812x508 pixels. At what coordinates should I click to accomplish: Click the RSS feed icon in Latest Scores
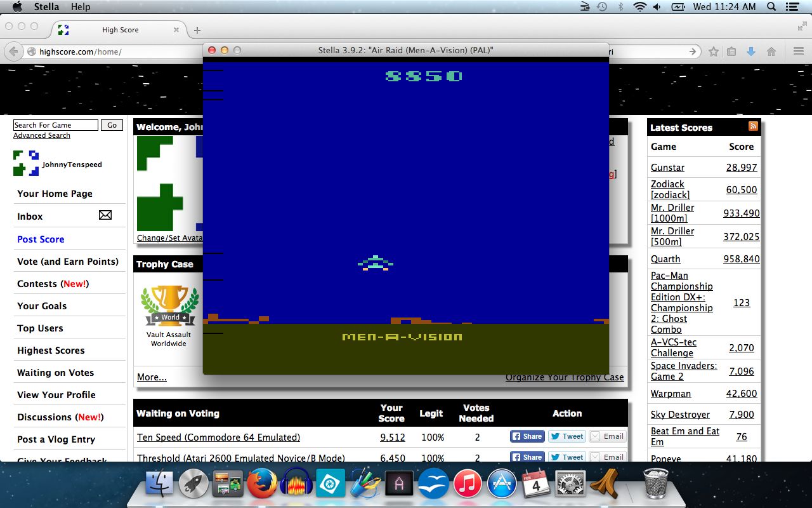(753, 126)
